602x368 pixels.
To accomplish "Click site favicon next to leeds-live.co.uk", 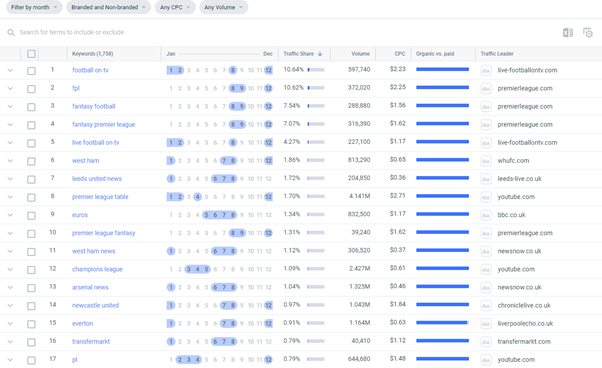I will pyautogui.click(x=486, y=179).
